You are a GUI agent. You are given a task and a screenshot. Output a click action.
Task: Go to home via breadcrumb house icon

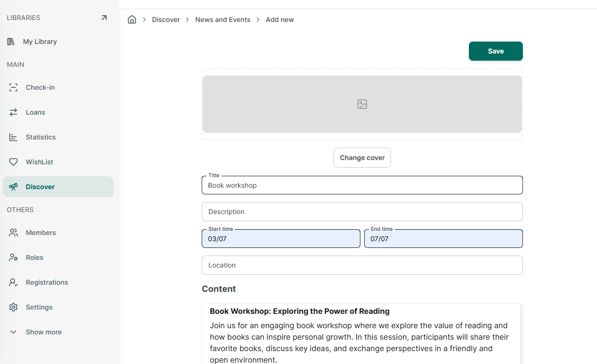[x=132, y=20]
